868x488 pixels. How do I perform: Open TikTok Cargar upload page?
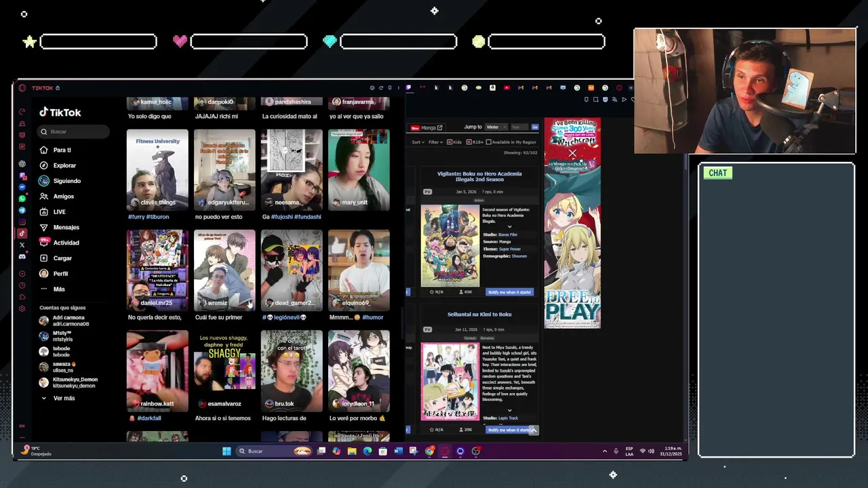(x=56, y=258)
